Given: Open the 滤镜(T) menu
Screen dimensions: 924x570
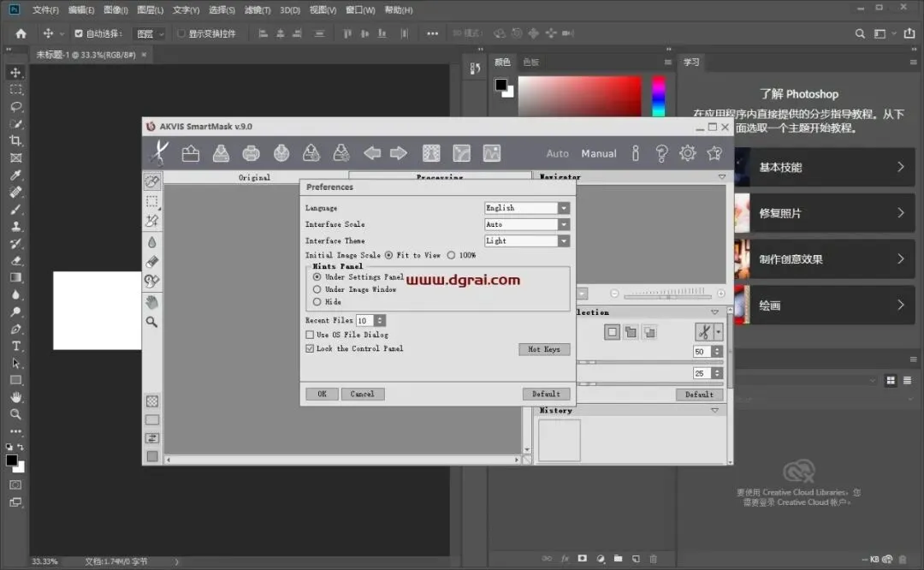Looking at the screenshot, I should tap(258, 10).
